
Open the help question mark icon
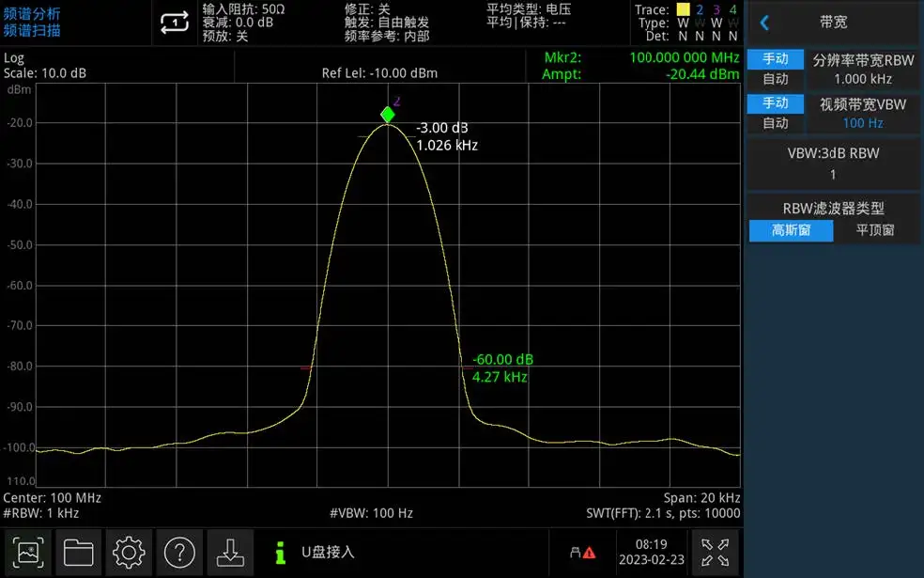pos(179,553)
